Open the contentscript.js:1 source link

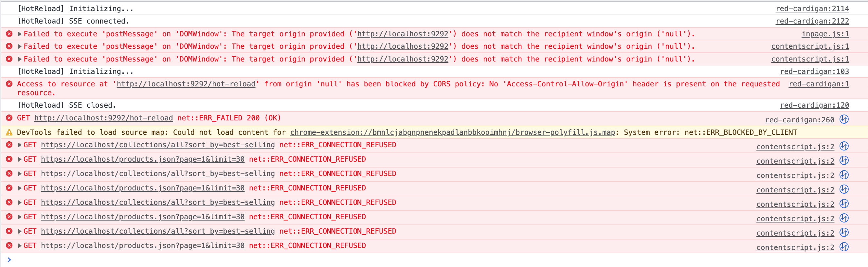pos(810,46)
